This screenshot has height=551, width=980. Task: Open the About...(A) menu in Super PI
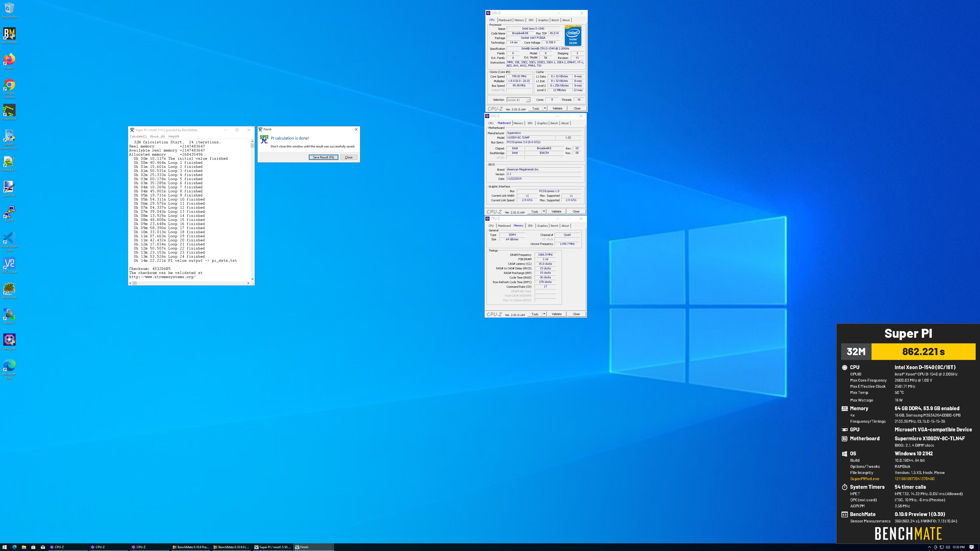[157, 136]
